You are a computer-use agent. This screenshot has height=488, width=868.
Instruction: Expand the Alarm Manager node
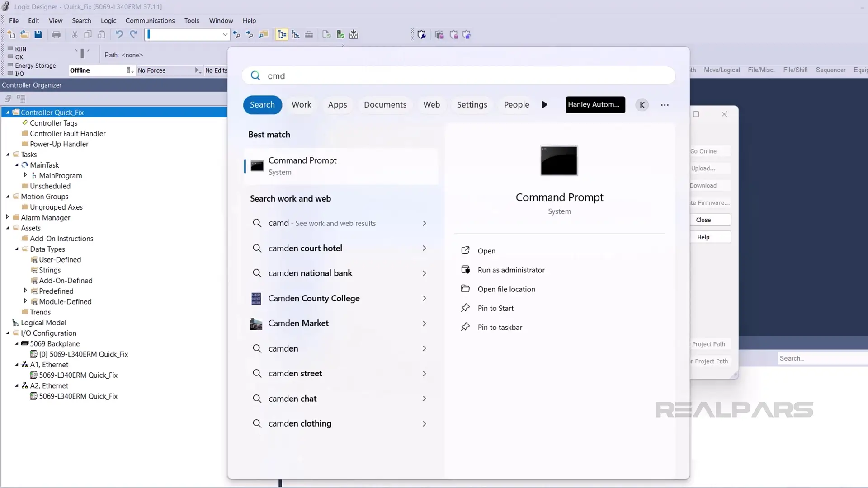click(x=7, y=217)
